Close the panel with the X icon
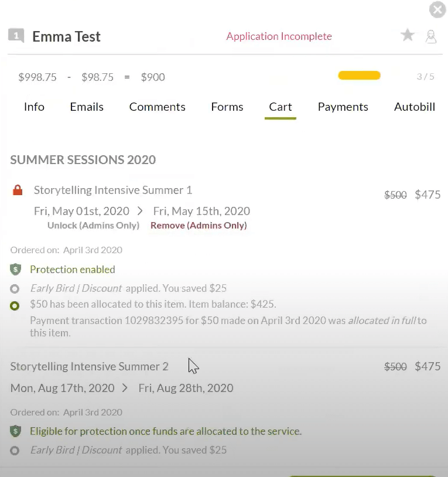This screenshot has width=448, height=477. [x=437, y=10]
